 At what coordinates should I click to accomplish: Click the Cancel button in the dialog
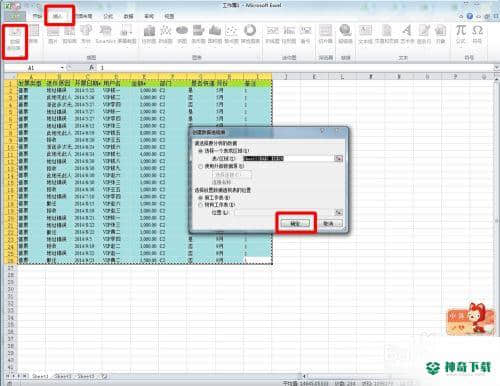(329, 223)
